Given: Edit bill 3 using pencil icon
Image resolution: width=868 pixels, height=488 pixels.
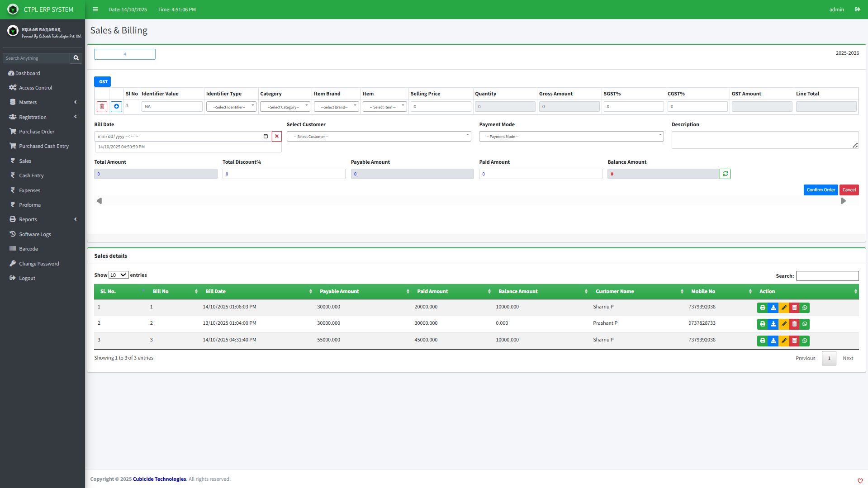Looking at the screenshot, I should coord(784,341).
